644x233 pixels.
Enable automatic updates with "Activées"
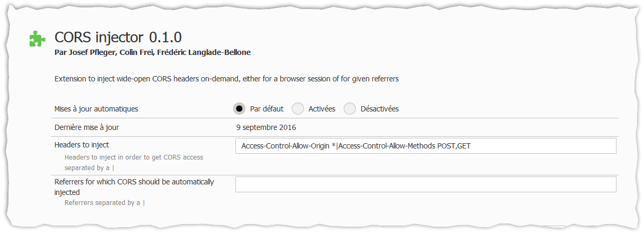[x=298, y=109]
